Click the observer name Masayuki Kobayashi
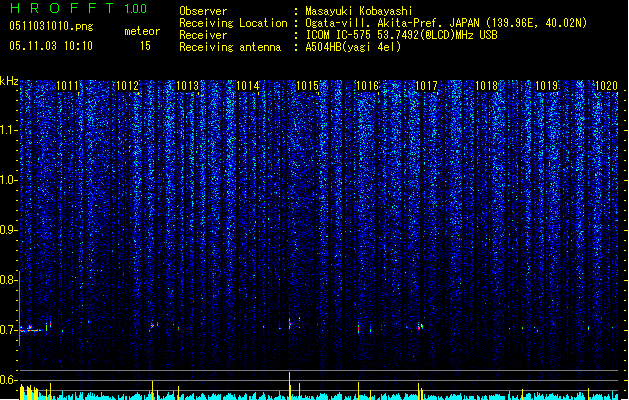Image resolution: width=629 pixels, height=400 pixels. 359,11
